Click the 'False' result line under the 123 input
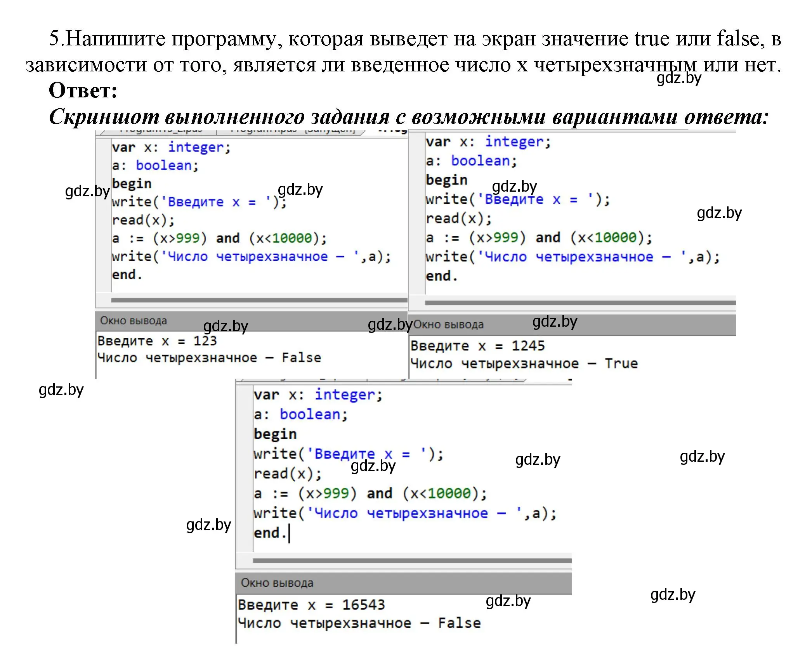The width and height of the screenshot is (812, 658). [x=209, y=358]
